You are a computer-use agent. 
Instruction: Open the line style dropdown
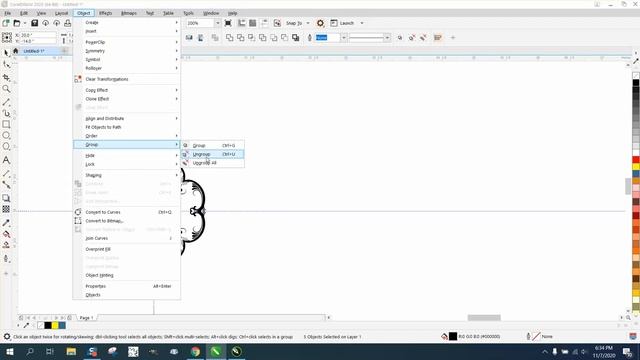click(387, 38)
